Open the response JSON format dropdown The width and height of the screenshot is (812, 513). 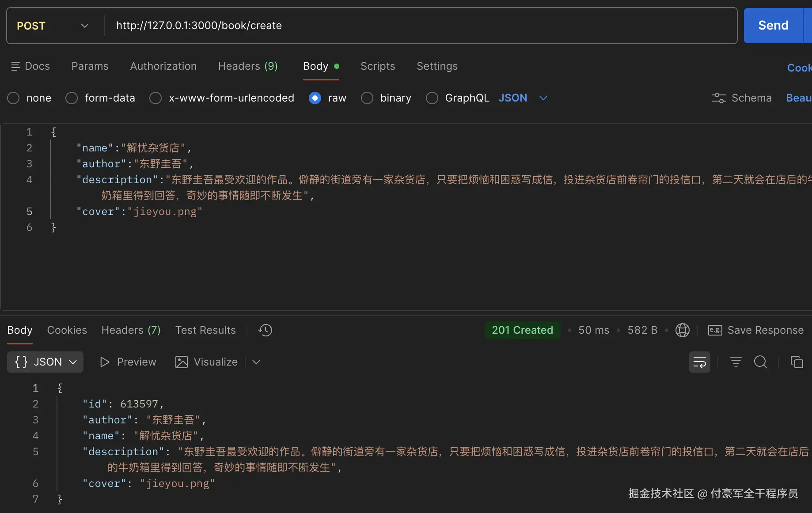[x=46, y=362]
